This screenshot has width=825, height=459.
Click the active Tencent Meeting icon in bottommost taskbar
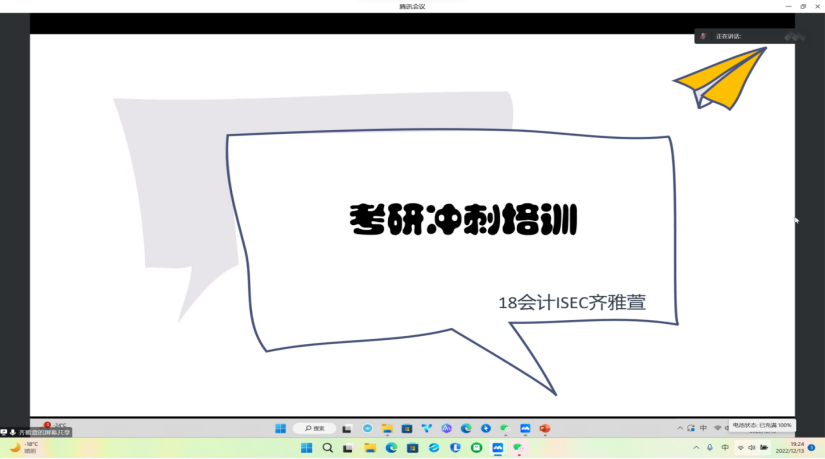point(497,448)
